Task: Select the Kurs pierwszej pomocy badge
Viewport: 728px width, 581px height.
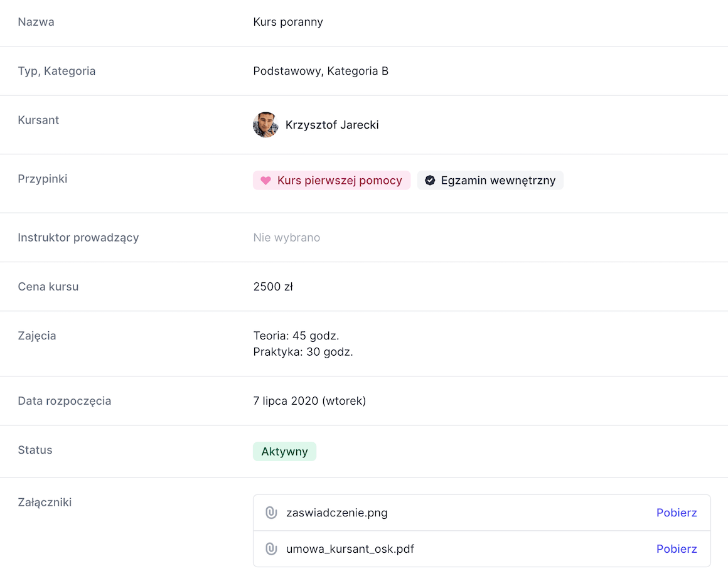Action: 331,181
